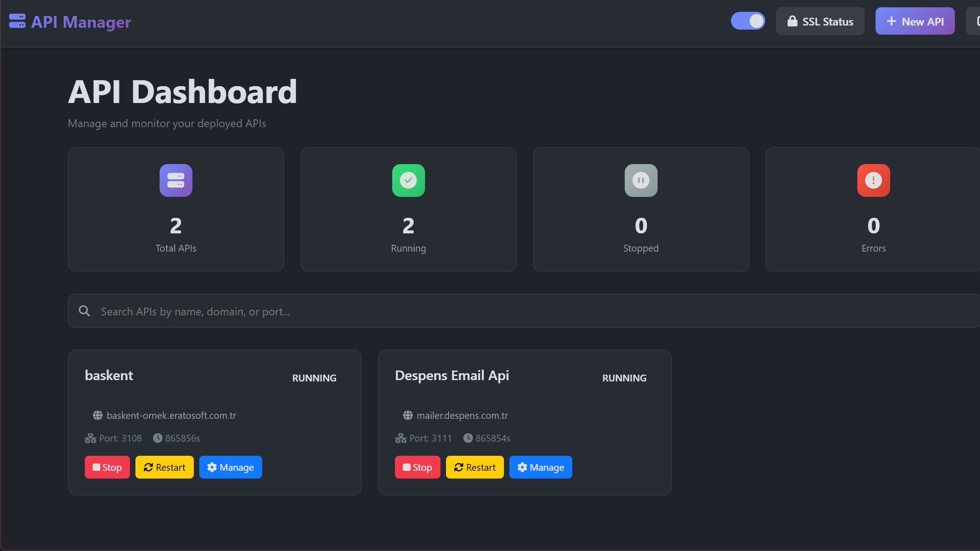Screen dimensions: 980x551
Task: Restart the Despens Email Api
Action: click(475, 467)
